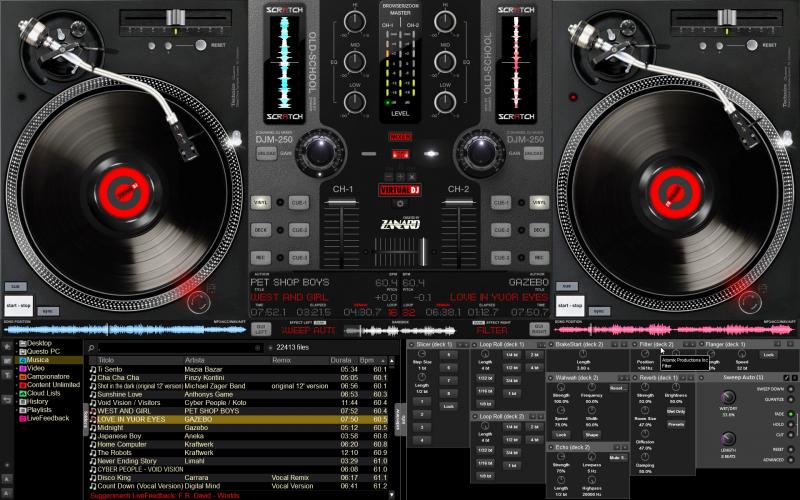This screenshot has width=800, height=500.
Task: Click the round icon left of Reverb (deck 1)
Action: click(x=635, y=378)
